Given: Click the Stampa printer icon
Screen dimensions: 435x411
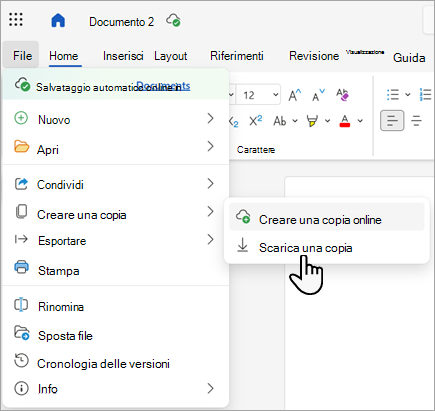Looking at the screenshot, I should point(22,267).
